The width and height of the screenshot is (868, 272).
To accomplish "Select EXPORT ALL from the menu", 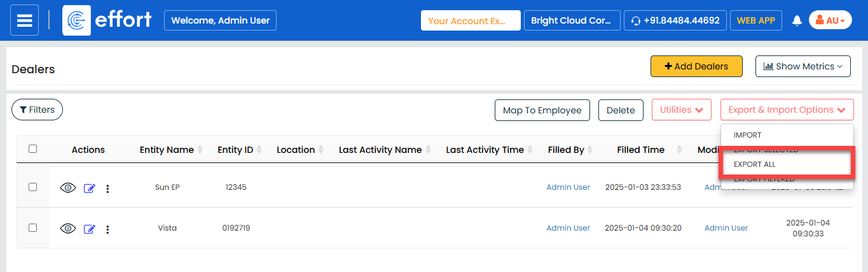I will pyautogui.click(x=755, y=164).
